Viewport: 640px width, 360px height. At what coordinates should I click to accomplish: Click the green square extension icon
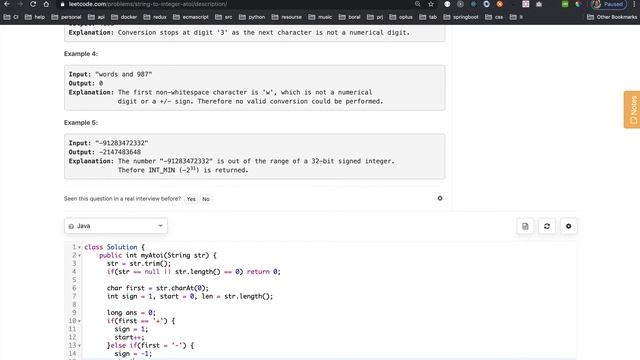(565, 4)
